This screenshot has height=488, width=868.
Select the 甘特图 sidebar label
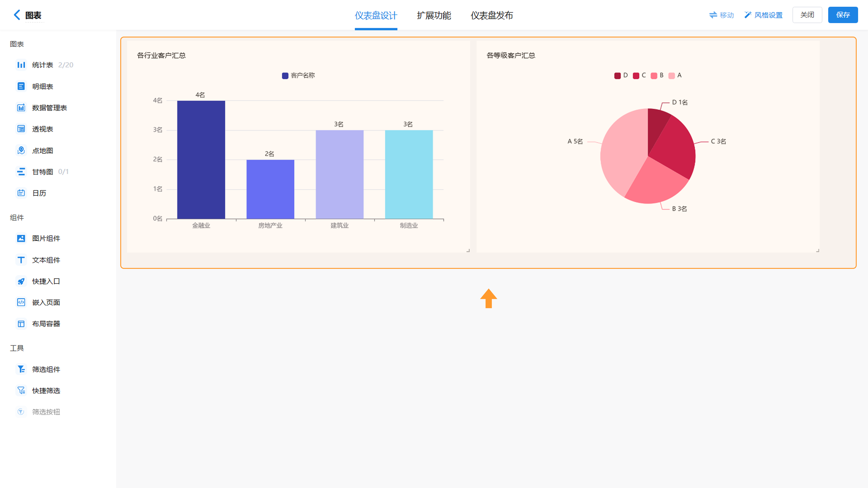[x=42, y=172]
